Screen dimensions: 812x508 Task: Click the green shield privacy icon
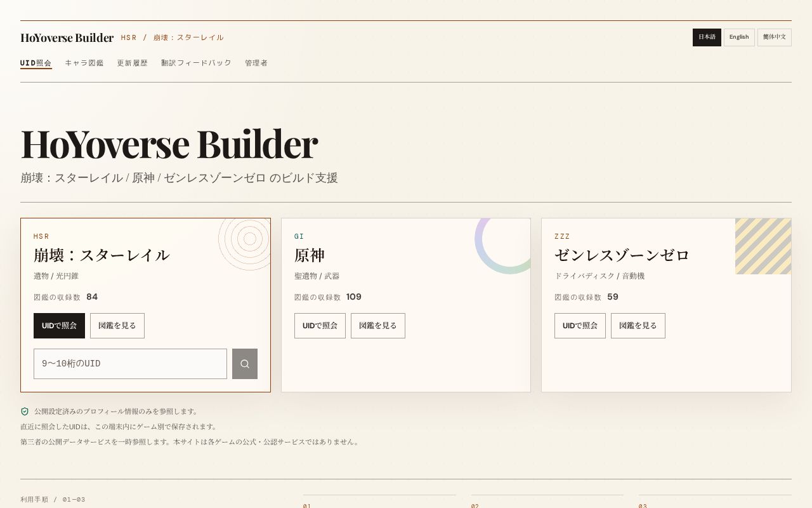tap(25, 411)
